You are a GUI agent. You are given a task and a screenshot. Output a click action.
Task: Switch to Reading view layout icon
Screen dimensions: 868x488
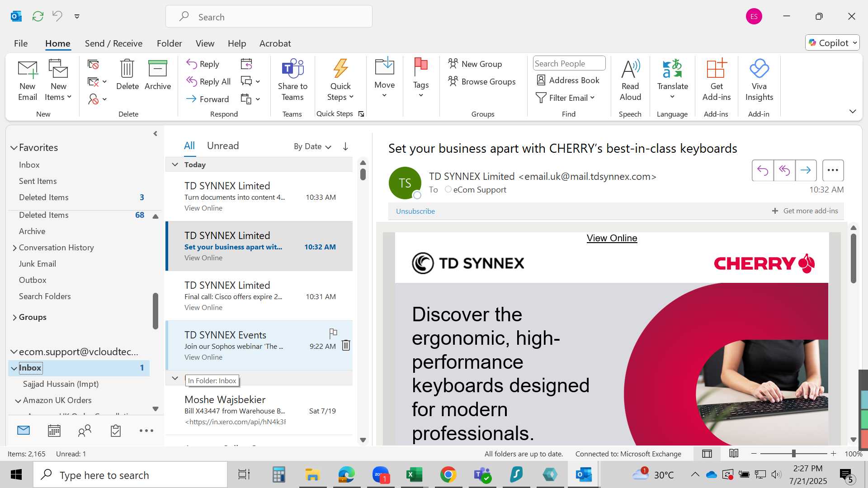734,453
